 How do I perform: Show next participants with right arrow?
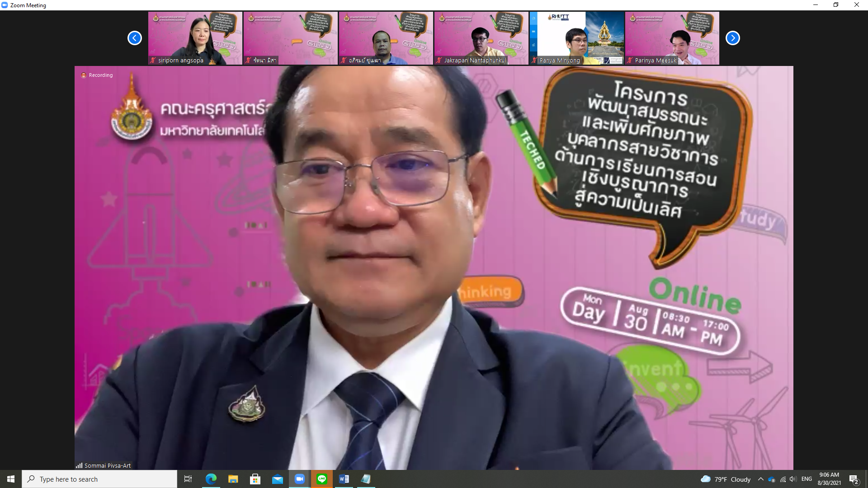[732, 38]
